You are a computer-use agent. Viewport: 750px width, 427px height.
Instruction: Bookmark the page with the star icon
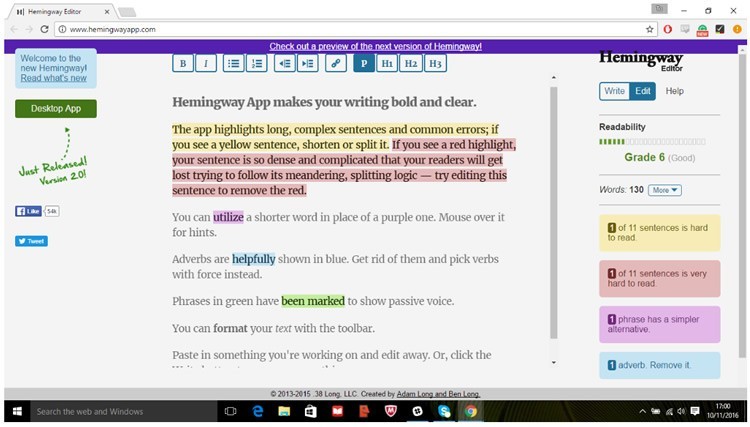tap(650, 29)
